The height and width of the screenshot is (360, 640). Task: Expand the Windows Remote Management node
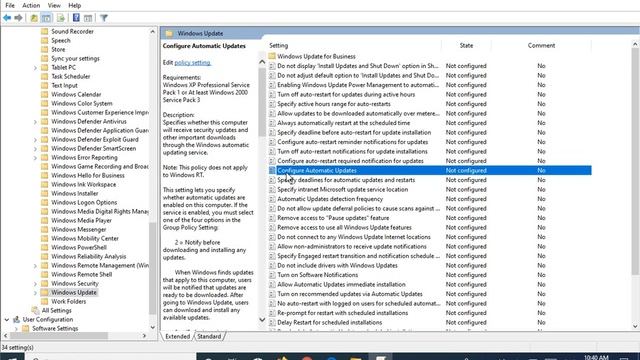click(35, 266)
